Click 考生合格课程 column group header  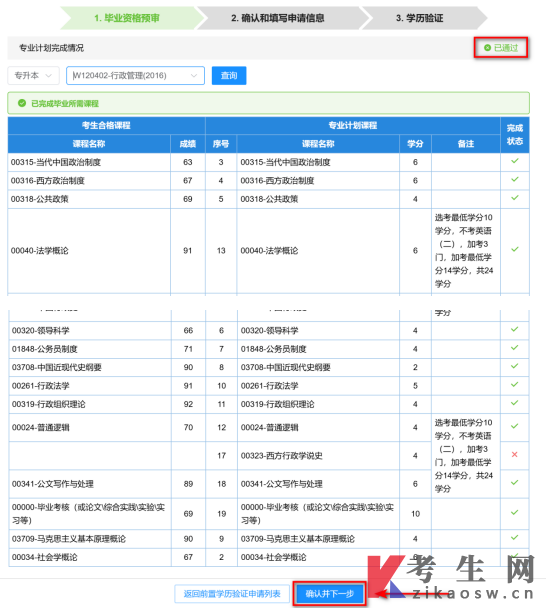(x=106, y=125)
